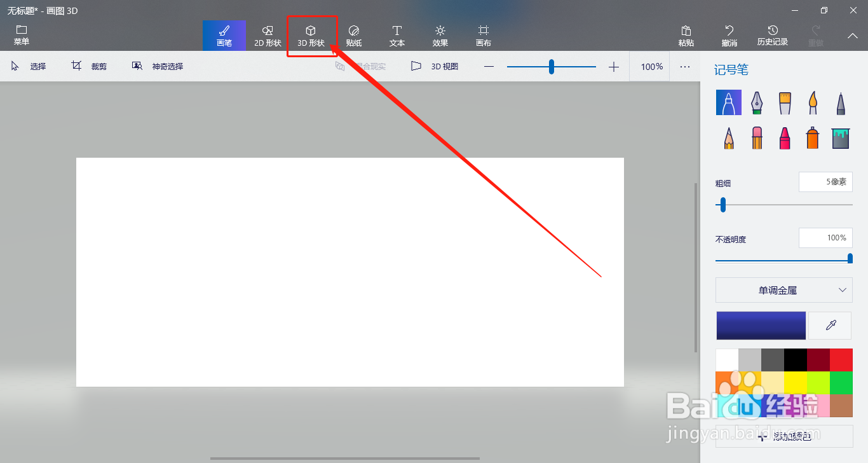This screenshot has width=868, height=463.
Task: Zoom in with the plus button
Action: (x=613, y=67)
